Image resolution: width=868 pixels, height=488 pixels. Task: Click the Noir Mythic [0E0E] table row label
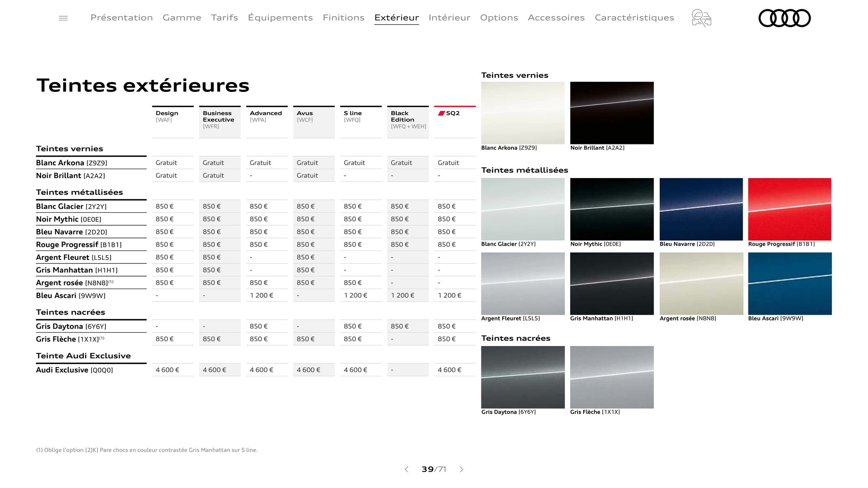point(68,219)
